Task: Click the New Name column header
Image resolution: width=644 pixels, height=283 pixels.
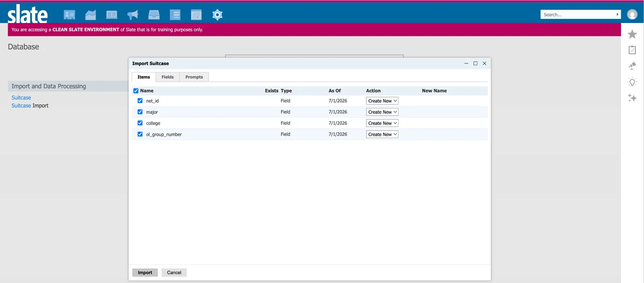Action: [x=434, y=91]
